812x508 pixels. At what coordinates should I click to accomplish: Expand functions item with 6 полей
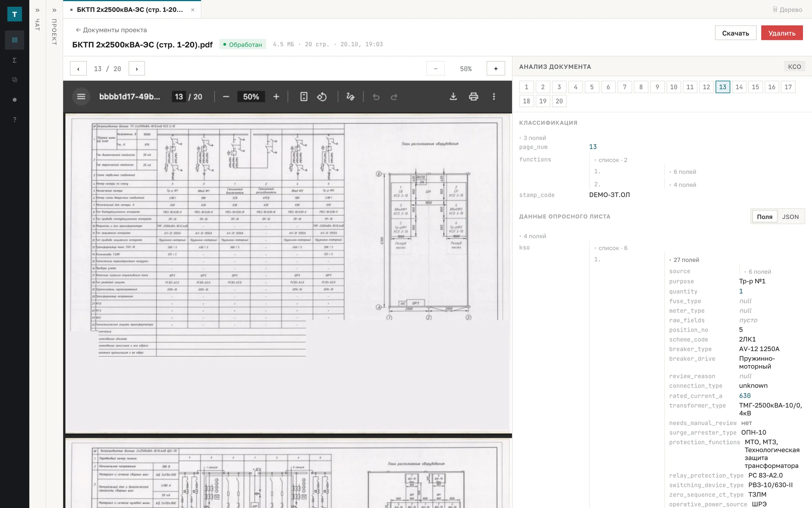[x=683, y=172]
